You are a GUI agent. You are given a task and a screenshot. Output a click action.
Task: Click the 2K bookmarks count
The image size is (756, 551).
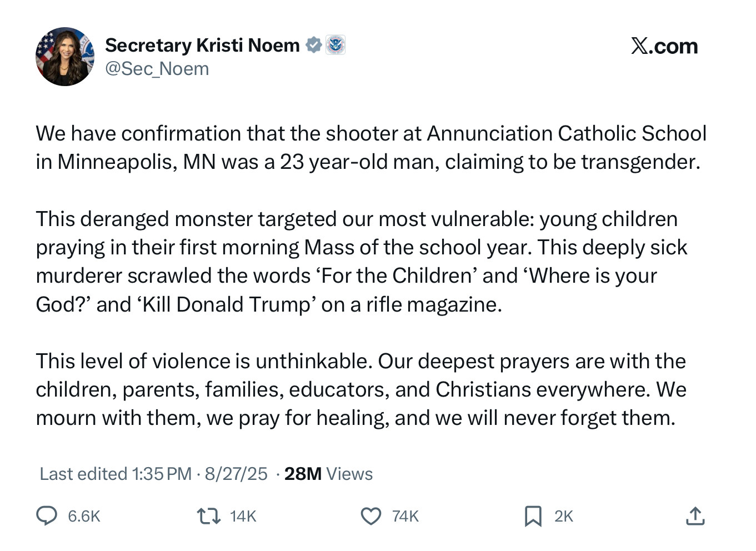[564, 517]
